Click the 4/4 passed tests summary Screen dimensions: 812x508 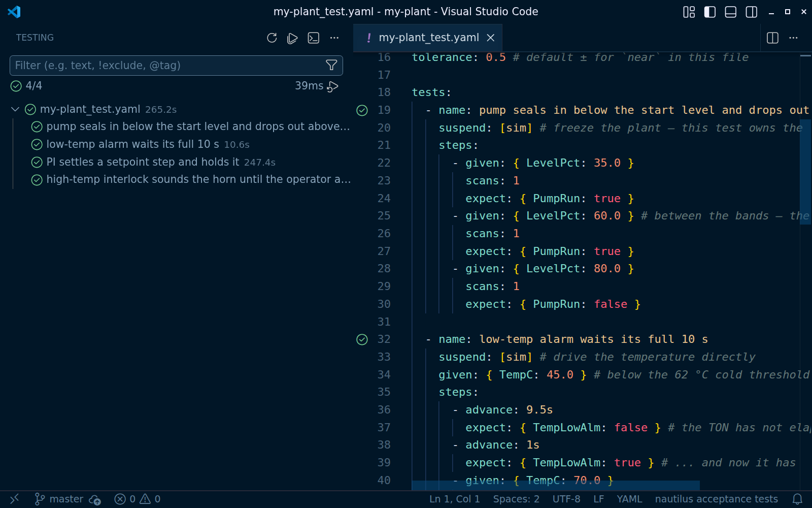click(26, 86)
